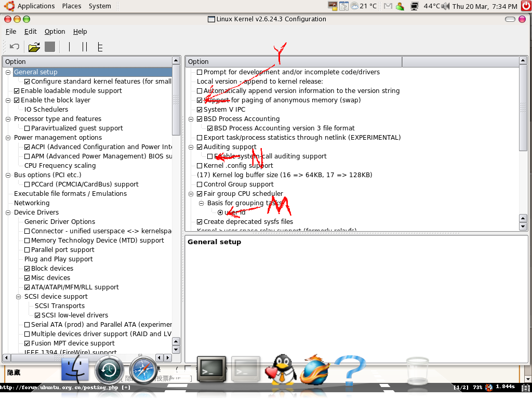
Task: Open the File menu
Action: coord(11,32)
